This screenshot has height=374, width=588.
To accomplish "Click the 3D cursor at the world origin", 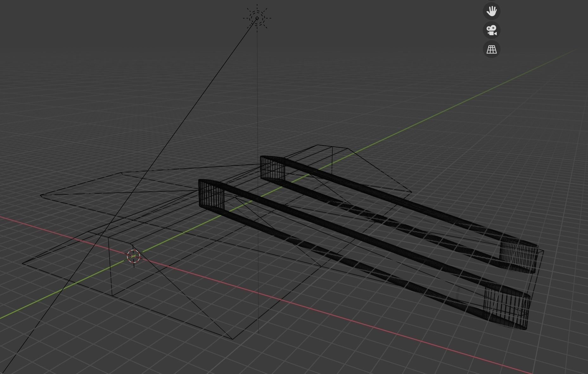I will 134,256.
